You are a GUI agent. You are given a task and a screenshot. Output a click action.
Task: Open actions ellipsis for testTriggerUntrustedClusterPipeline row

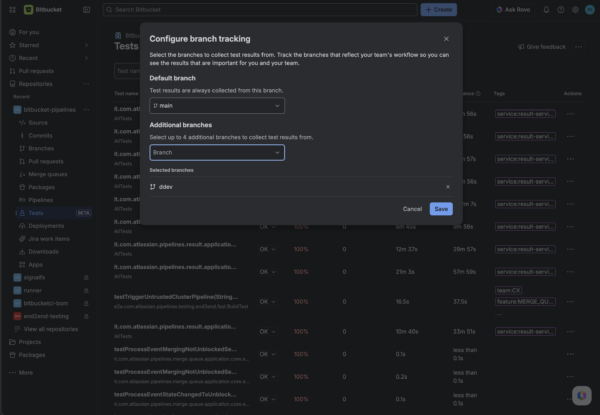[570, 302]
